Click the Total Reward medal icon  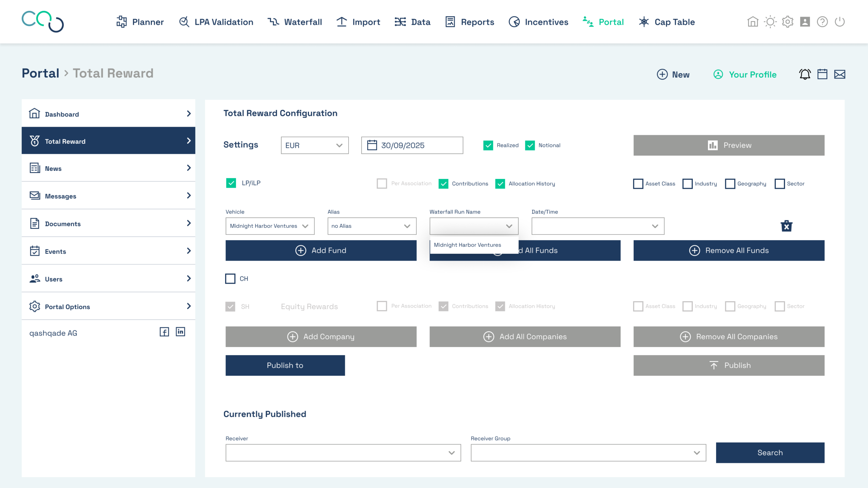pyautogui.click(x=35, y=141)
